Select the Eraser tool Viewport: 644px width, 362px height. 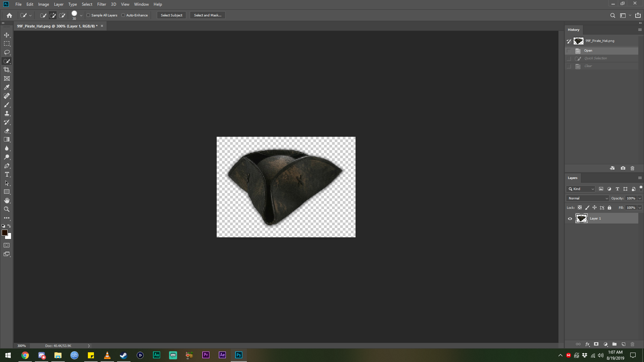(x=7, y=131)
